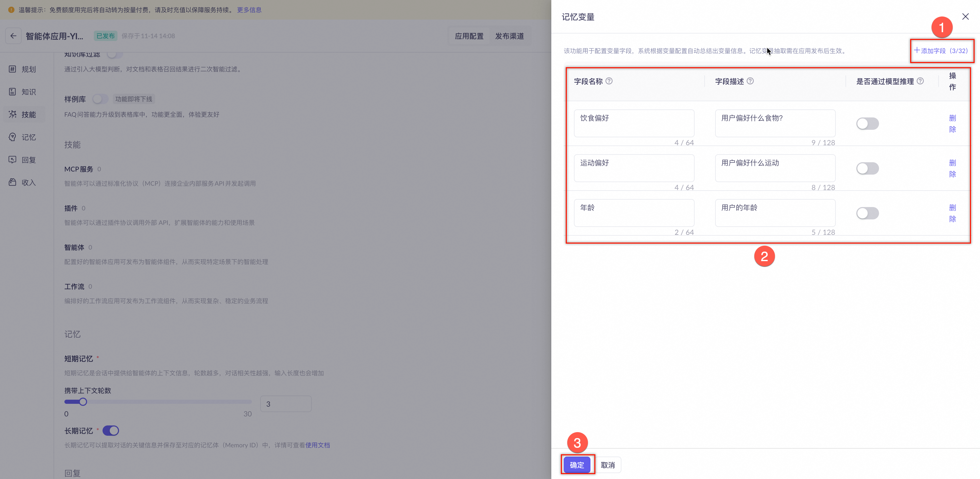Click help icon beside 字段描述
Viewport: 980px width, 479px height.
pyautogui.click(x=750, y=81)
